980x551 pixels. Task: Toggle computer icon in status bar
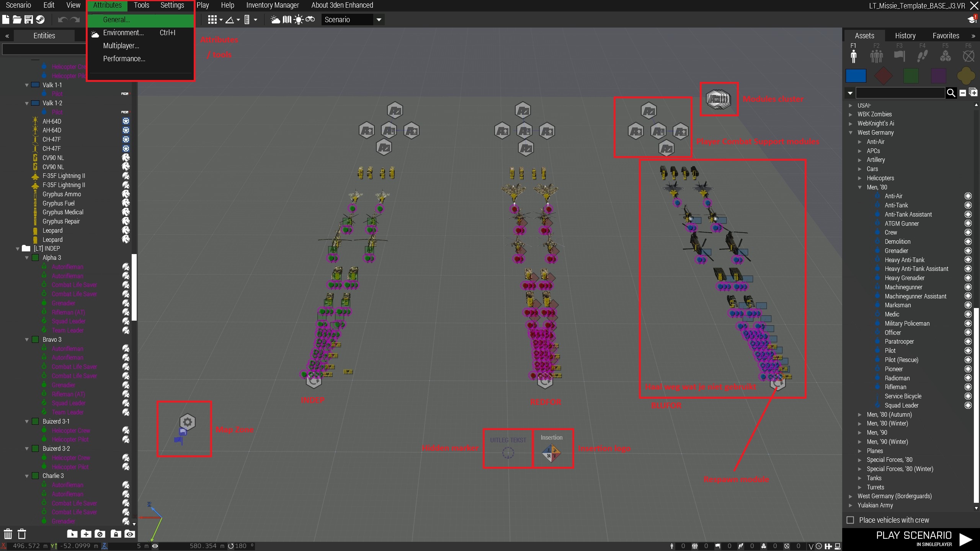click(838, 546)
